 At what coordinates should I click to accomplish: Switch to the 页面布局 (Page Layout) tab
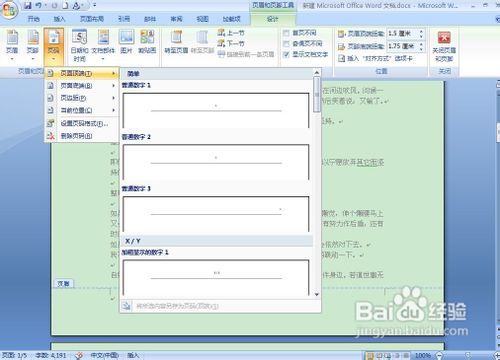[x=92, y=19]
